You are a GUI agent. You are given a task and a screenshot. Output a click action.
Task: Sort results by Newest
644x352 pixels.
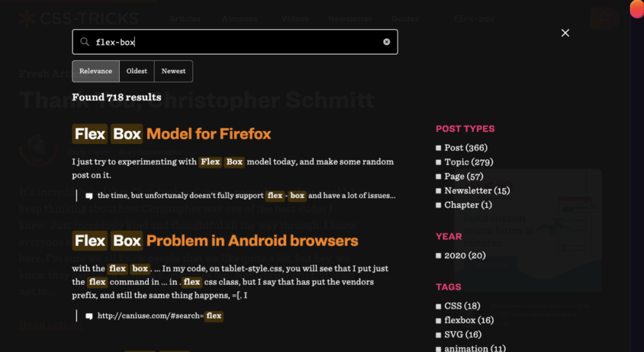174,71
